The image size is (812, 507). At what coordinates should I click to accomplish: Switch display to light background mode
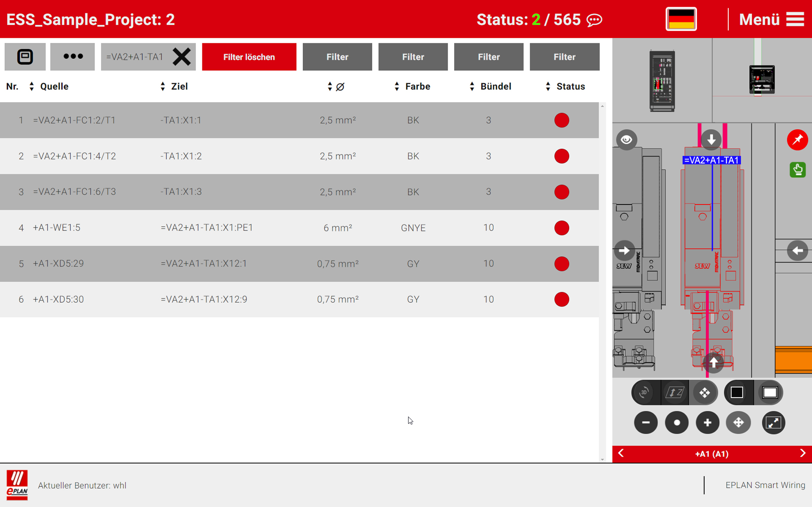769,392
